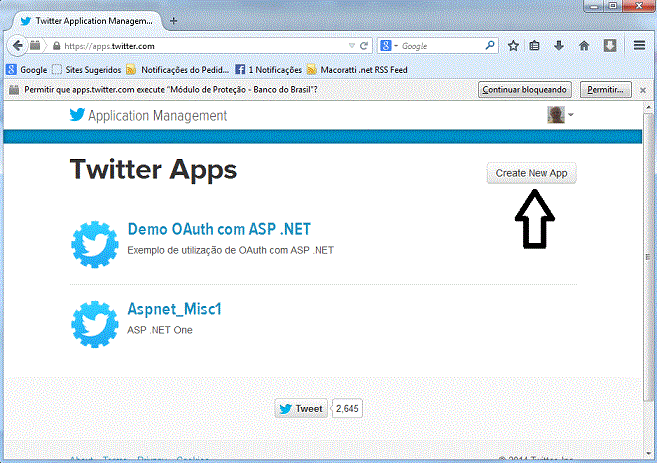The height and width of the screenshot is (463, 657).
Task: Open the URL history dropdown arrow
Action: pyautogui.click(x=352, y=46)
